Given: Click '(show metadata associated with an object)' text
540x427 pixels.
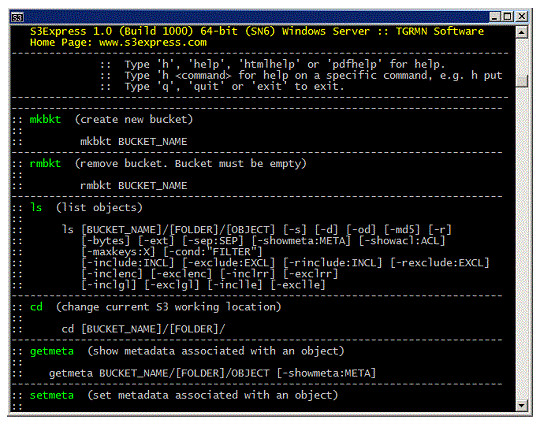Looking at the screenshot, I should tap(216, 351).
